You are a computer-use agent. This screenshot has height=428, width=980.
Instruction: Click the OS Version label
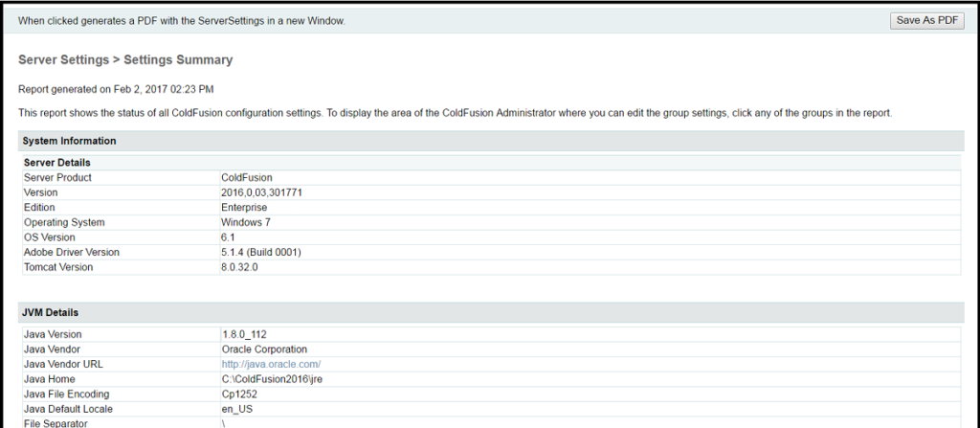(50, 237)
